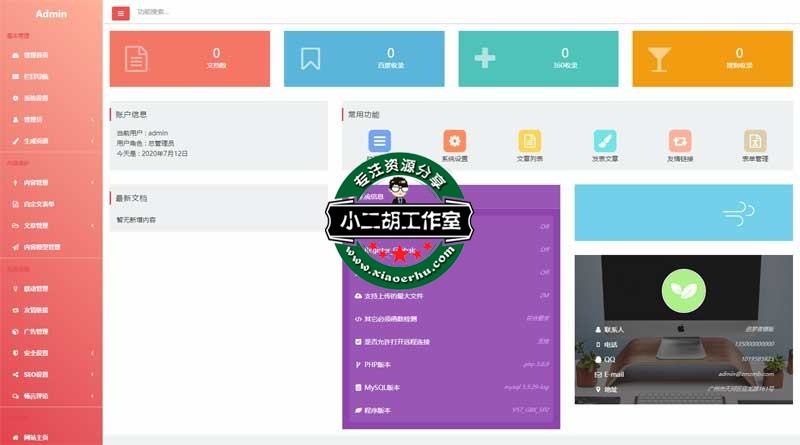Go to 广告管理 in the sidebar
Viewport: 800px width, 445px height.
pyautogui.click(x=36, y=332)
